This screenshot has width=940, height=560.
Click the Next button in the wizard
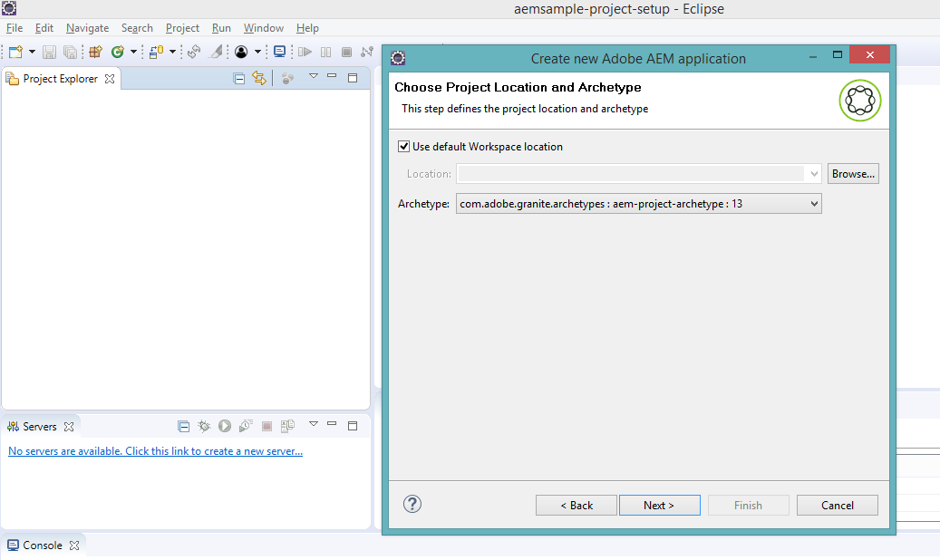[x=659, y=505]
